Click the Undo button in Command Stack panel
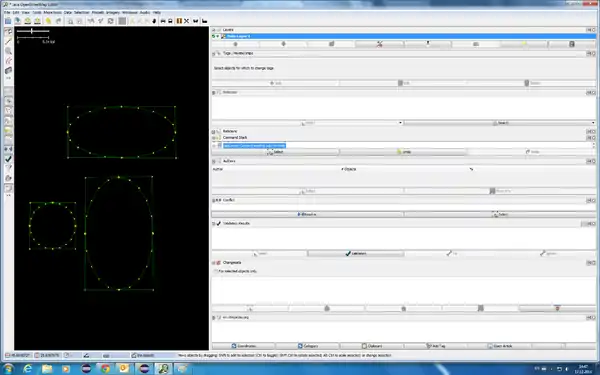The width and height of the screenshot is (600, 375). coord(403,152)
